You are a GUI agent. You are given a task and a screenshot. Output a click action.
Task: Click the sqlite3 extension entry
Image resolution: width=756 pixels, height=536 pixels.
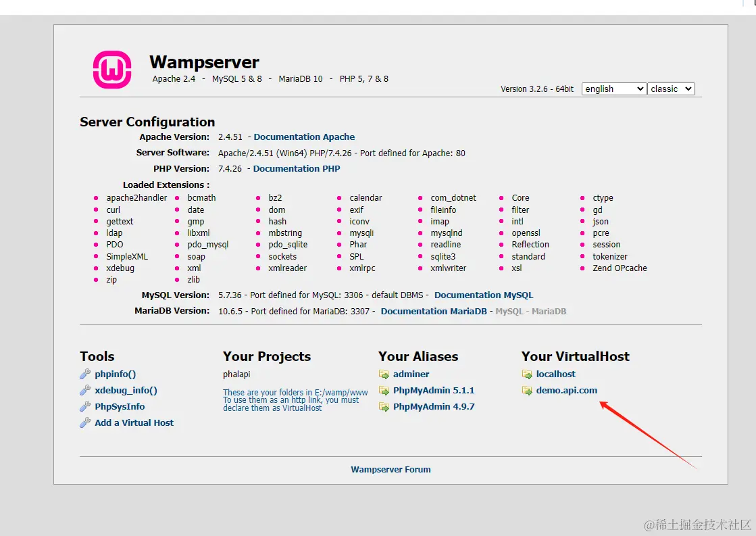tap(443, 257)
